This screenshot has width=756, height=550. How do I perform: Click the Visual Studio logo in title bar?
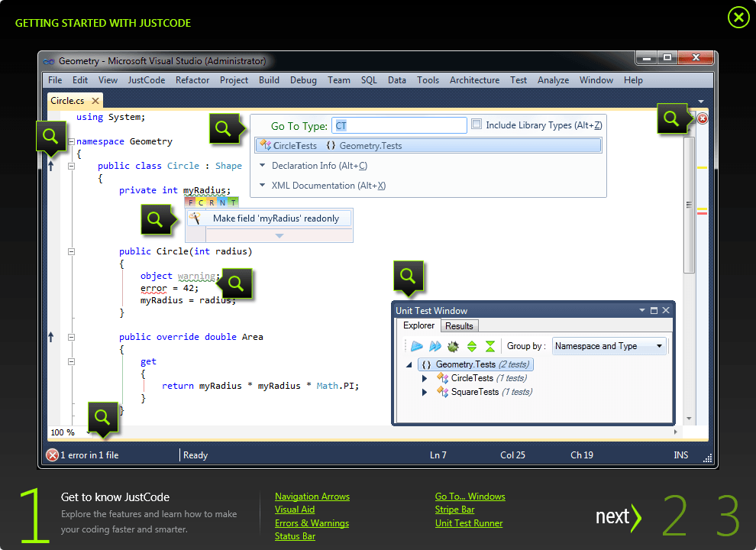click(x=49, y=61)
